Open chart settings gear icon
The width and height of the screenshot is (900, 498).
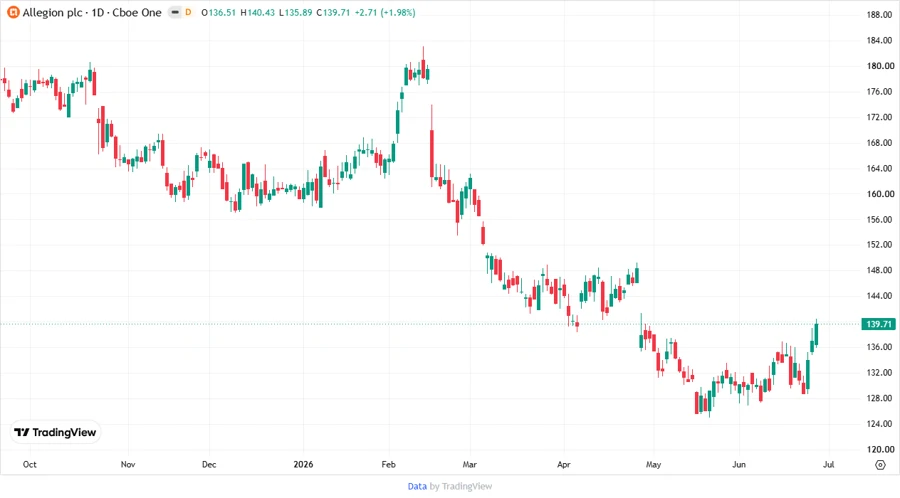[880, 465]
